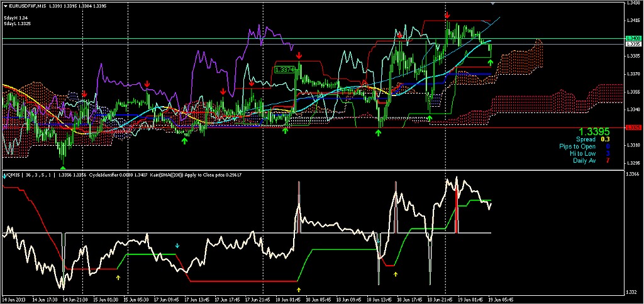Click the 17 Jun 09:45 time label
Screen dimensions: 644x304
point(165,300)
